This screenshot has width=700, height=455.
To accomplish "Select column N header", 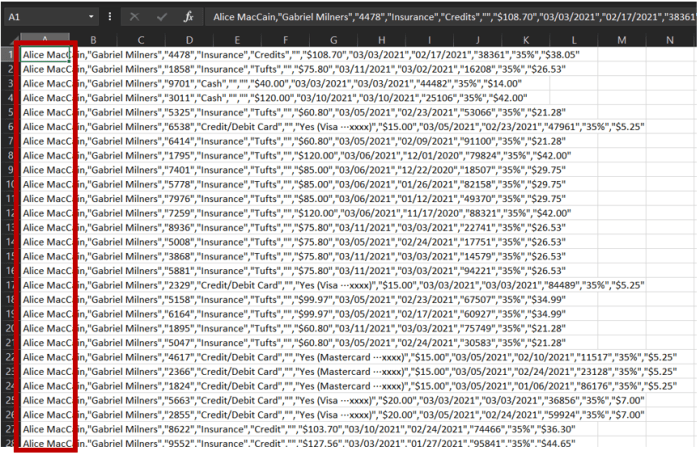I will (x=670, y=40).
